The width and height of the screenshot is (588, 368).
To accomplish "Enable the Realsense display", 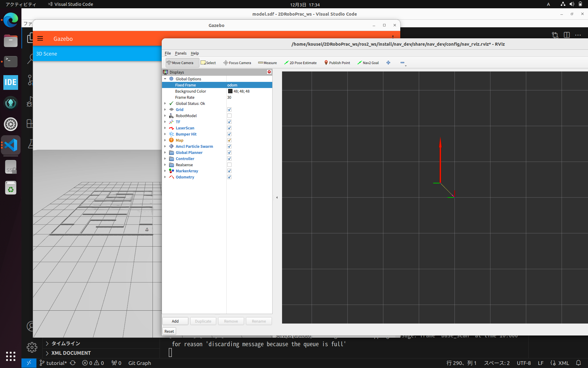I will 229,165.
